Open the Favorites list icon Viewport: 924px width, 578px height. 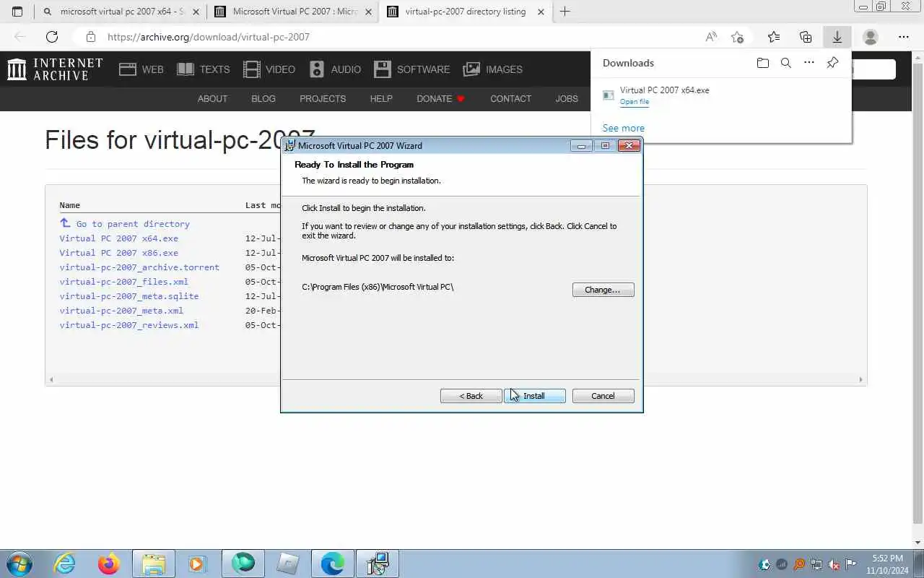(774, 37)
